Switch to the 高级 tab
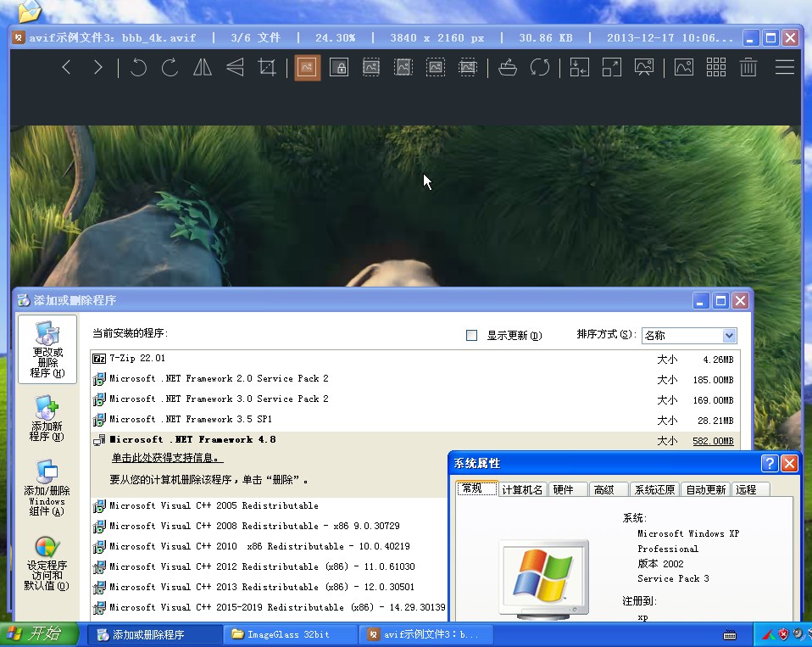 click(x=608, y=489)
